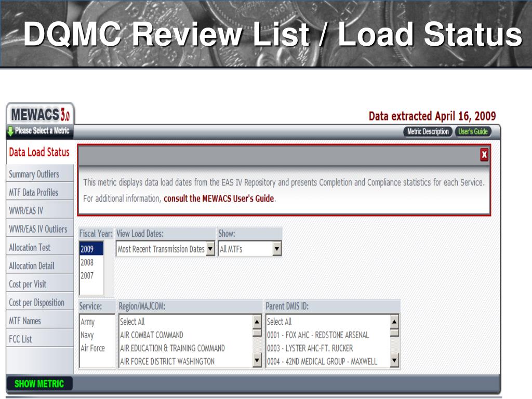Open the FCC List metric
Screen dimensions: 532x399
click(40, 339)
